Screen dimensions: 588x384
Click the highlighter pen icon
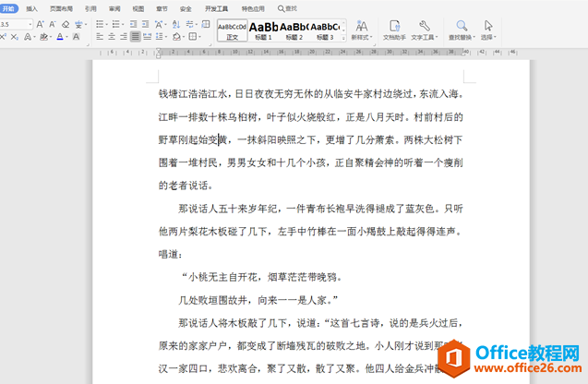click(x=43, y=37)
